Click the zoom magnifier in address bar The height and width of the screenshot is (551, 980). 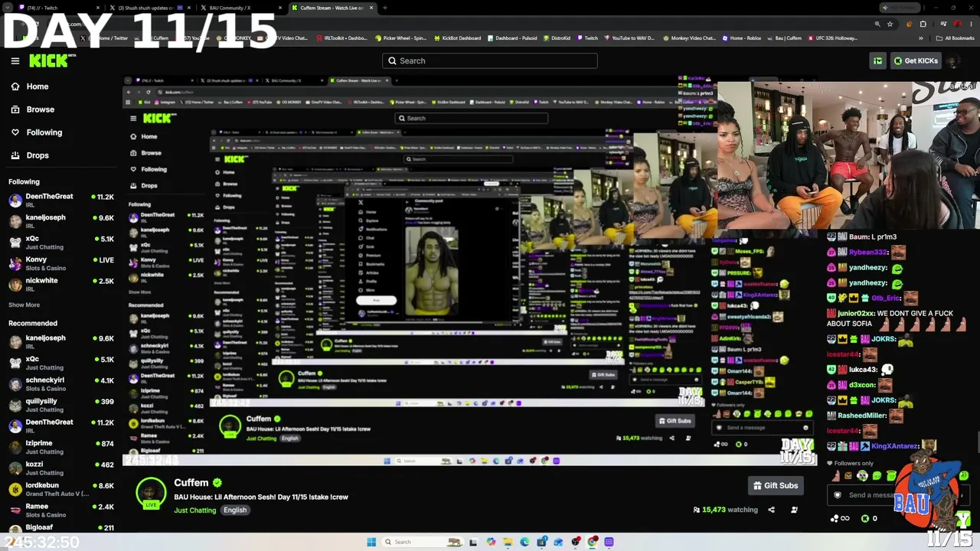pyautogui.click(x=877, y=24)
